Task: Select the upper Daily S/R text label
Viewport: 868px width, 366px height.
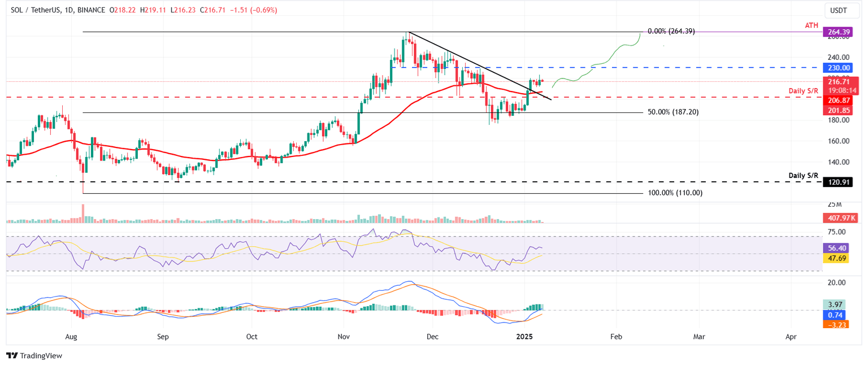Action: (x=803, y=90)
